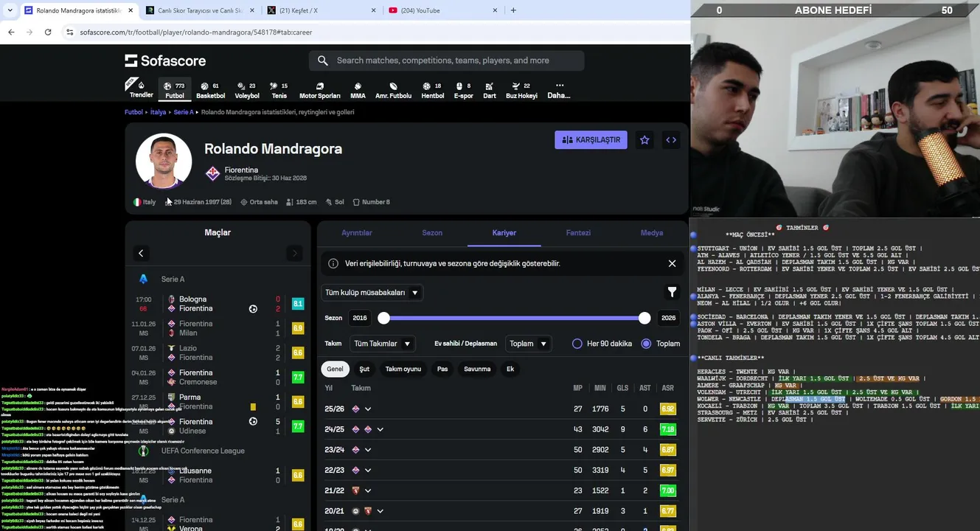
Task: Switch to the Kariyer tab
Action: [x=504, y=233]
